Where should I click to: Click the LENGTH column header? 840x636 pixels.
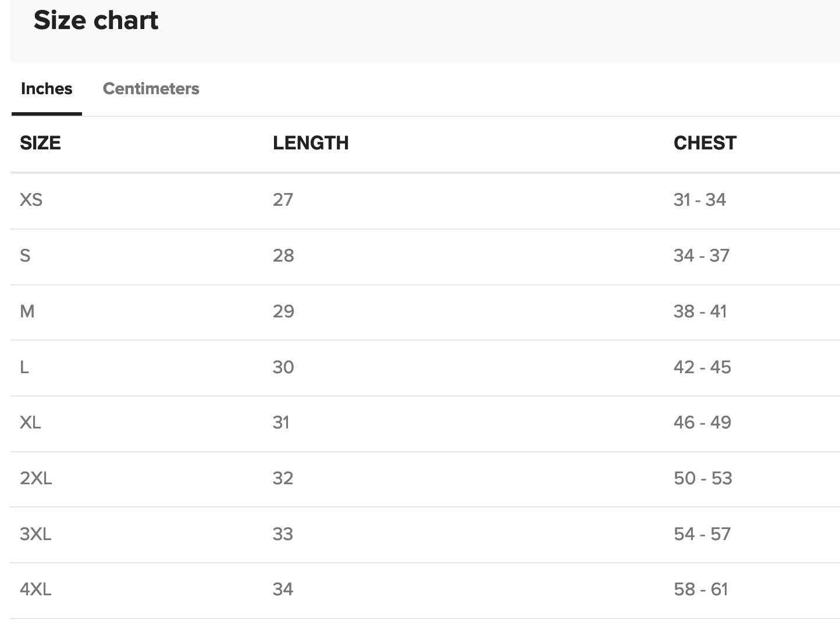(311, 143)
